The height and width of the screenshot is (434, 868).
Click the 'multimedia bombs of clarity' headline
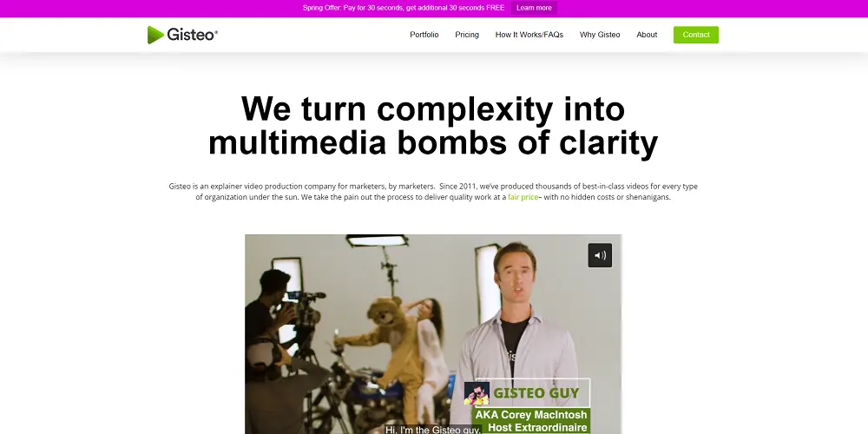pos(432,143)
